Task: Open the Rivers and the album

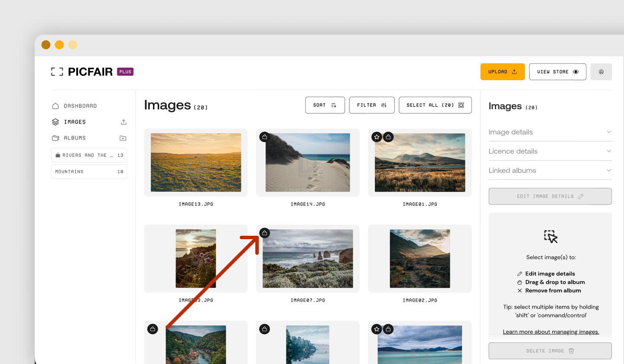Action: pyautogui.click(x=89, y=155)
